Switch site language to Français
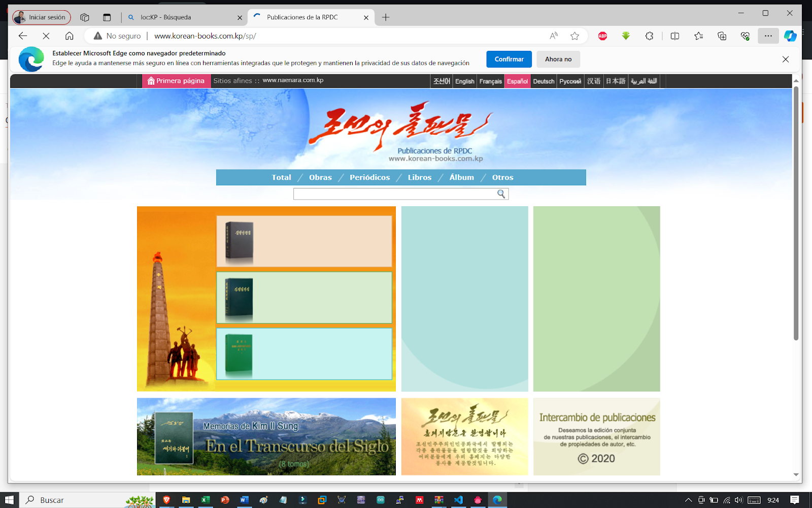The image size is (812, 508). pyautogui.click(x=491, y=81)
